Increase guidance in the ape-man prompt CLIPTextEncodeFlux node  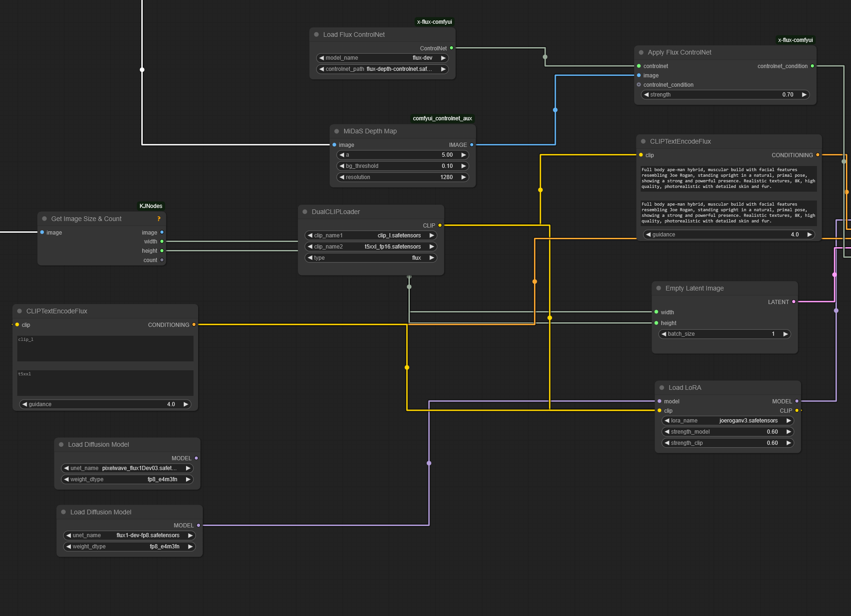click(x=809, y=235)
